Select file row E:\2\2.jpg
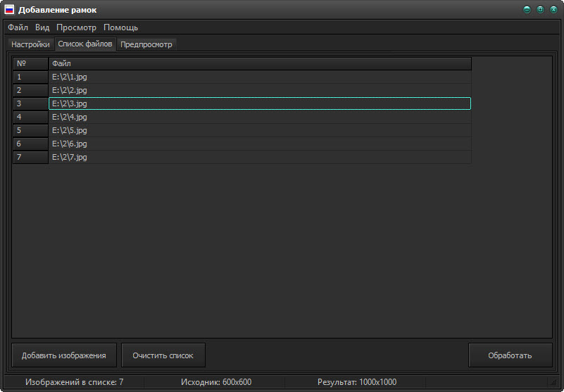The image size is (564, 392). [260, 90]
